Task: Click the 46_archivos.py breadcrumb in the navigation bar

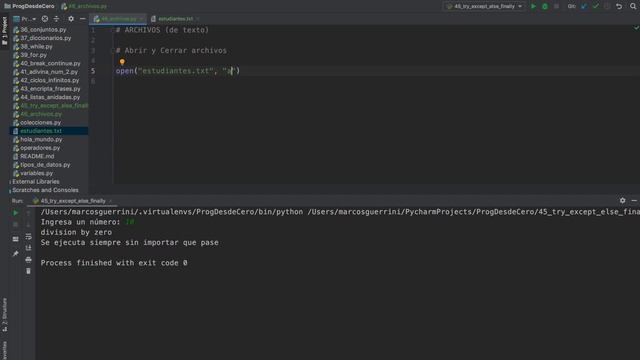Action: [x=84, y=6]
